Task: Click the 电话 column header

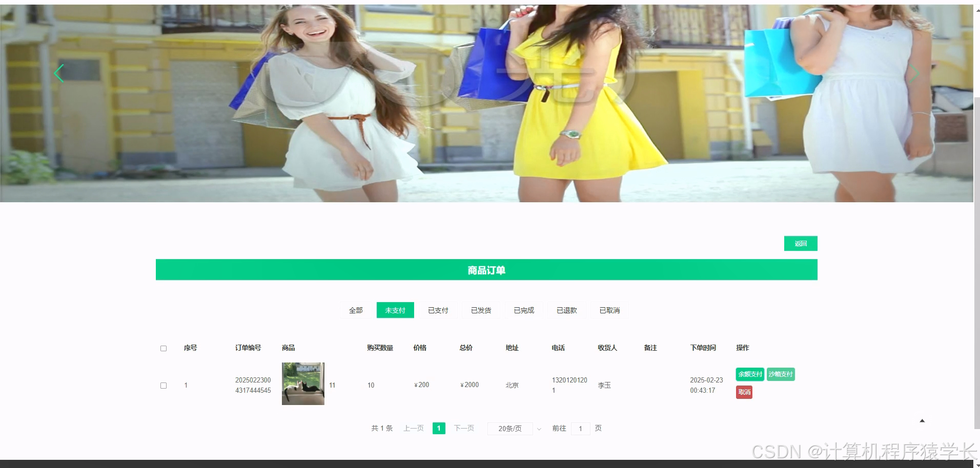Action: (x=558, y=348)
